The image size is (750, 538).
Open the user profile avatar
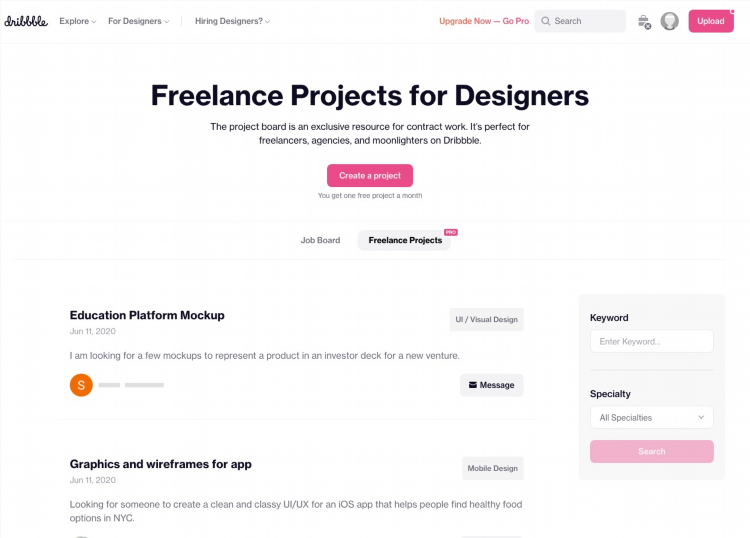tap(669, 21)
